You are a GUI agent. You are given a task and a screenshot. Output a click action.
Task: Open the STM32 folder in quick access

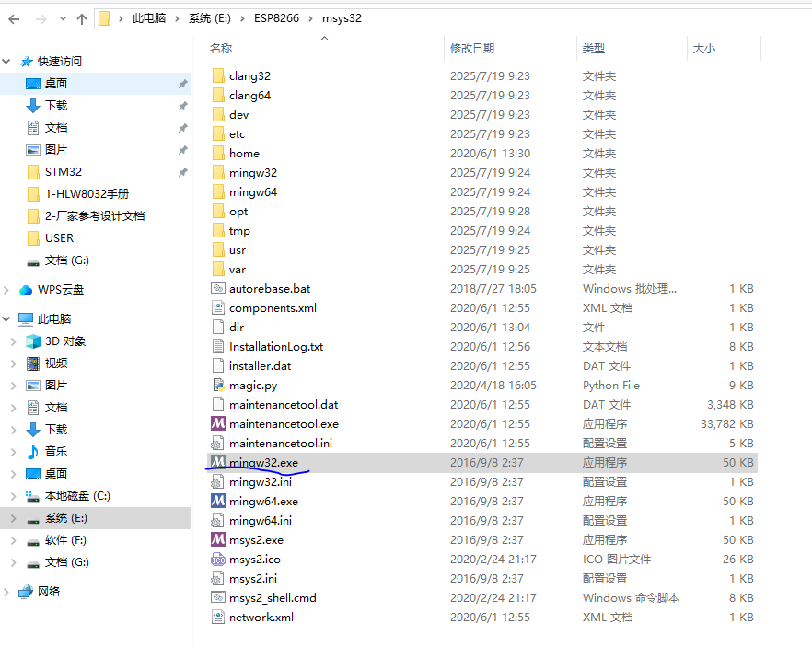point(63,171)
